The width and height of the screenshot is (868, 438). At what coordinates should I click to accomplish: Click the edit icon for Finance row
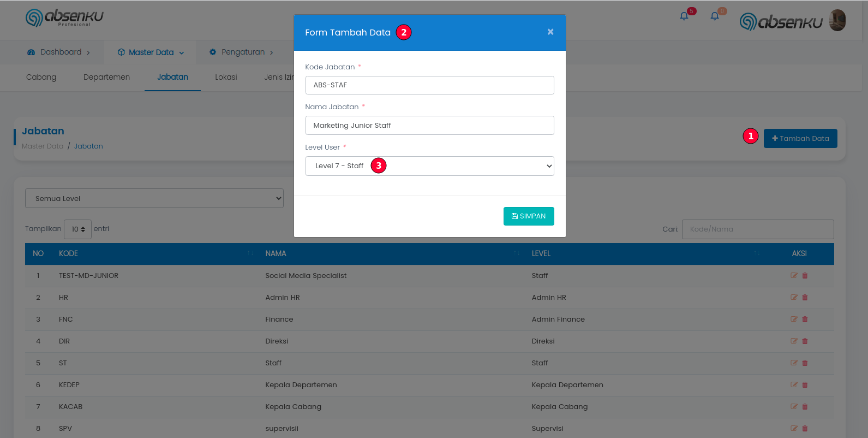click(794, 319)
